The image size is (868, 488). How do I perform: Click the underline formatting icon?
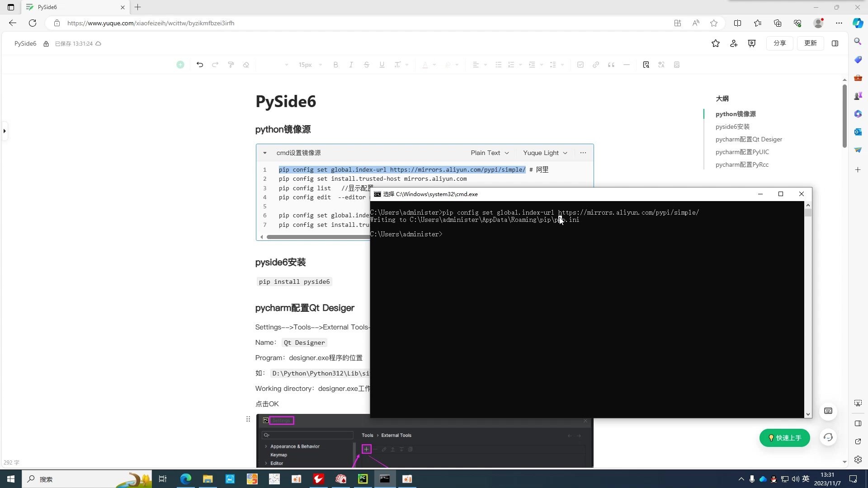382,64
